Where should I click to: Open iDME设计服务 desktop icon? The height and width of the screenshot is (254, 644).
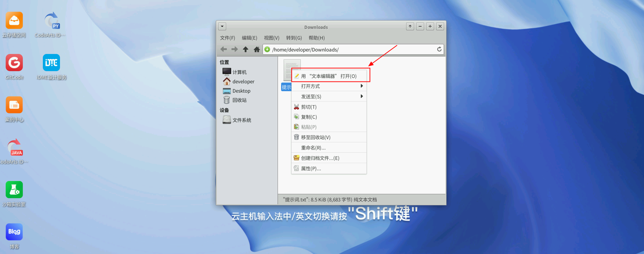tap(51, 63)
